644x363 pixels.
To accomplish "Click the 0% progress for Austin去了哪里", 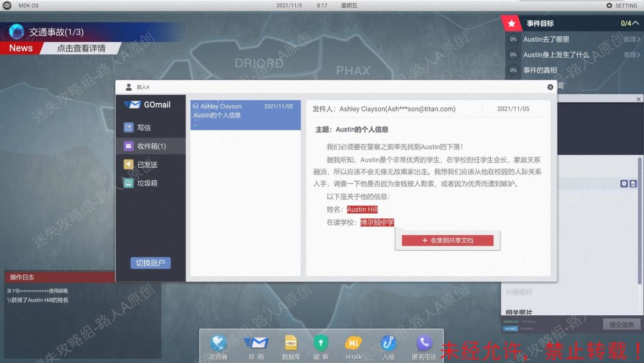I will [x=513, y=39].
